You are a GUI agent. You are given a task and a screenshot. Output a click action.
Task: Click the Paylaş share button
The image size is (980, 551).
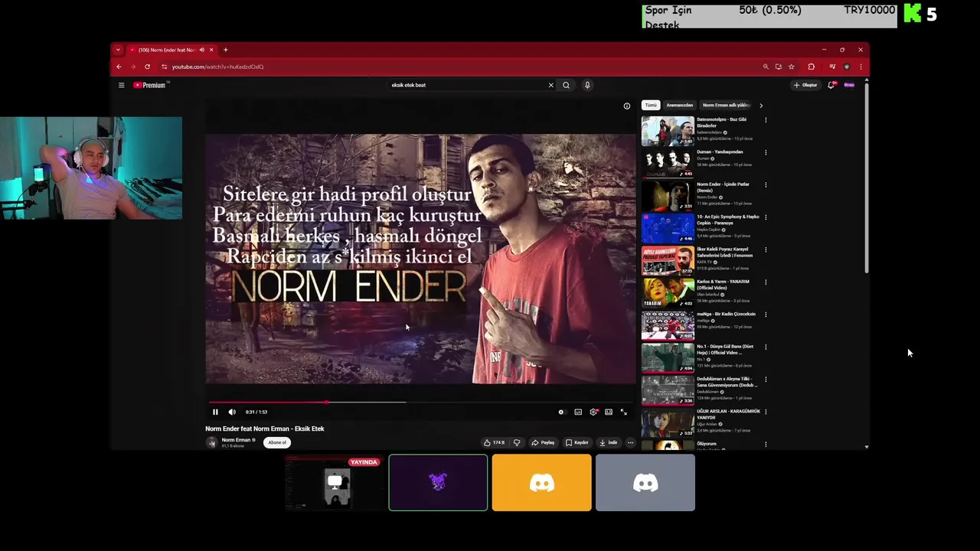(543, 442)
